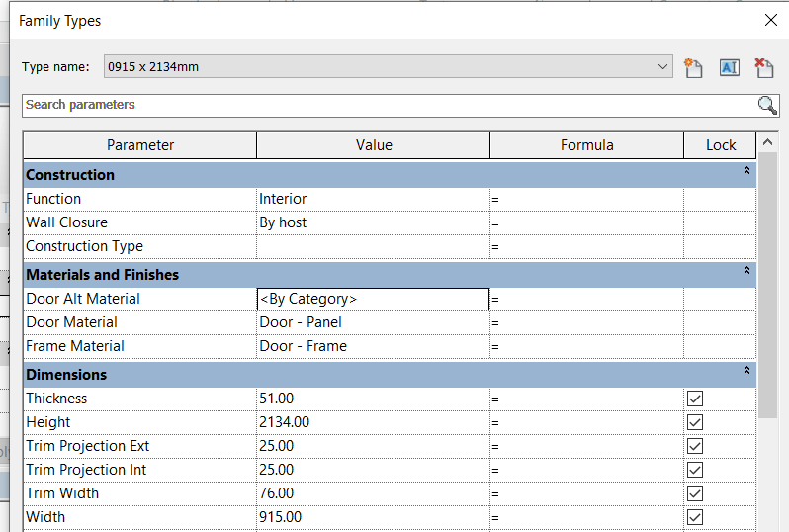Toggle the Trim Projection Ext lock checkbox

tap(695, 446)
